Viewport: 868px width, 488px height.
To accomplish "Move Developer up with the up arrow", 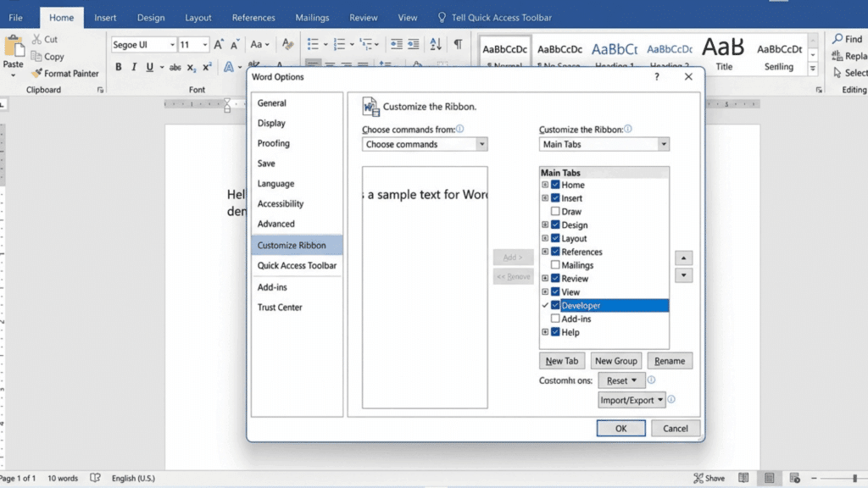I will click(x=682, y=258).
